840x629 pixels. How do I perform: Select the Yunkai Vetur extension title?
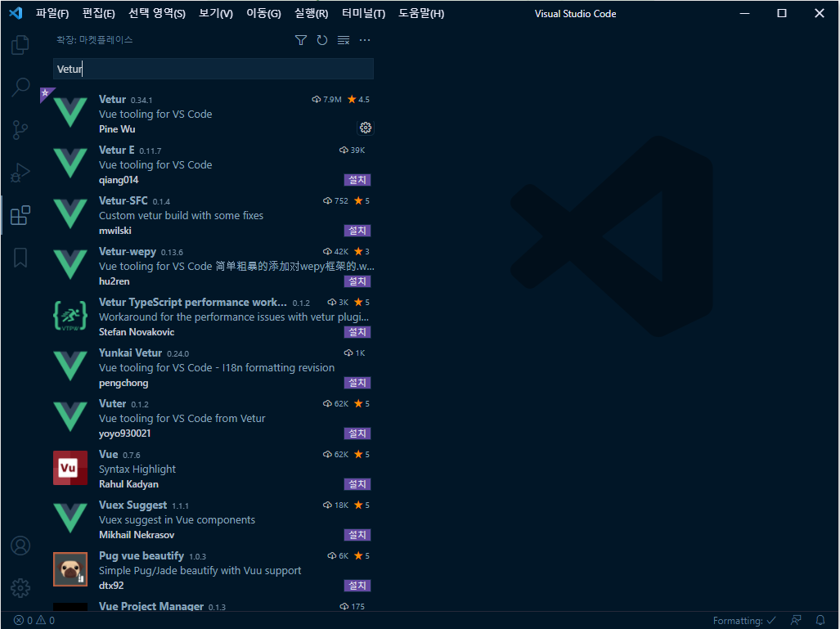(130, 353)
